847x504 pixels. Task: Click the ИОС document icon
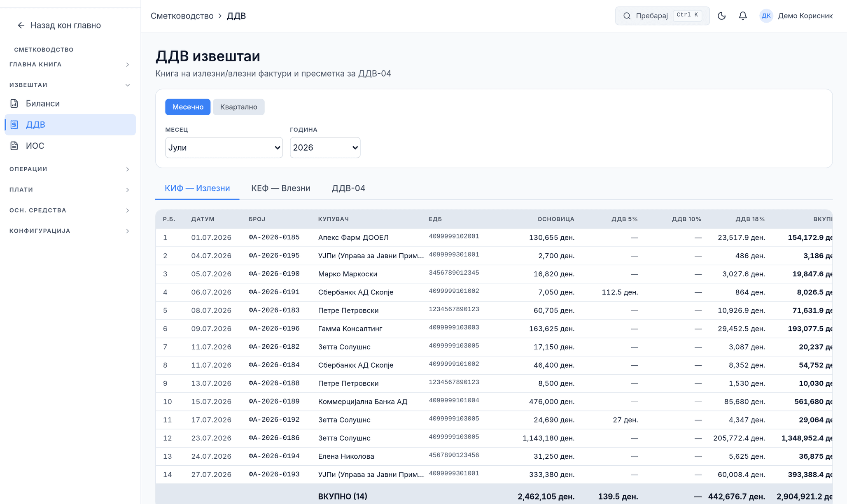click(14, 146)
